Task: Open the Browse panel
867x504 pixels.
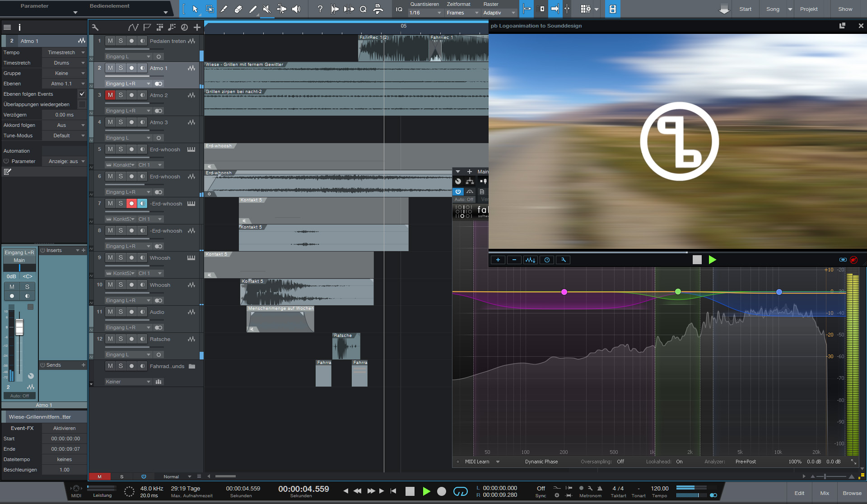Action: pyautogui.click(x=852, y=493)
